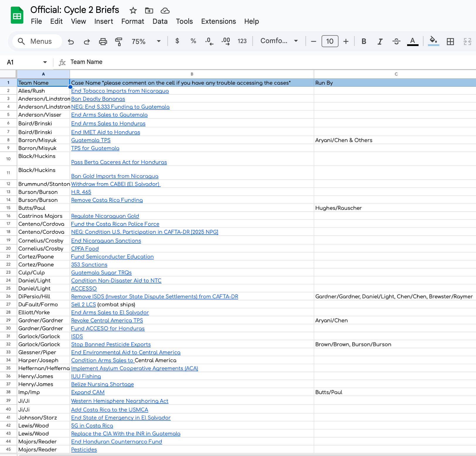Follow the Guatemala TPS link
Screen dimensions: 476x456
[91, 140]
